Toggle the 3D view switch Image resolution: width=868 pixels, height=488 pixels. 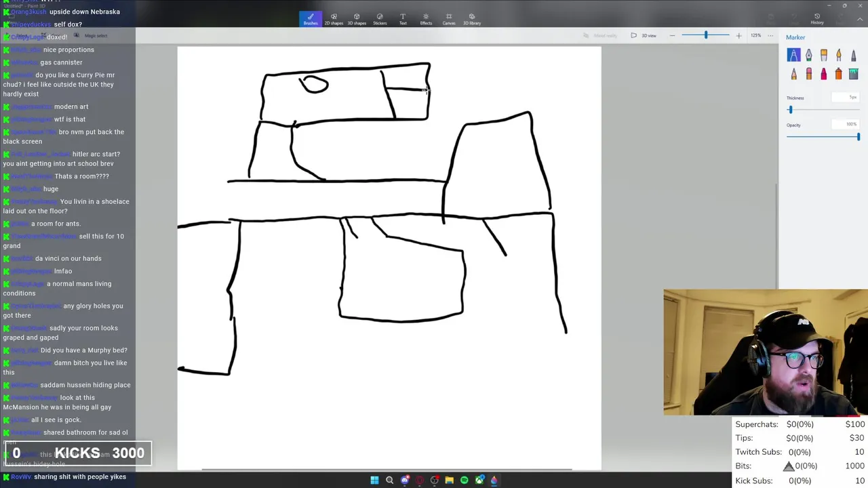[644, 35]
